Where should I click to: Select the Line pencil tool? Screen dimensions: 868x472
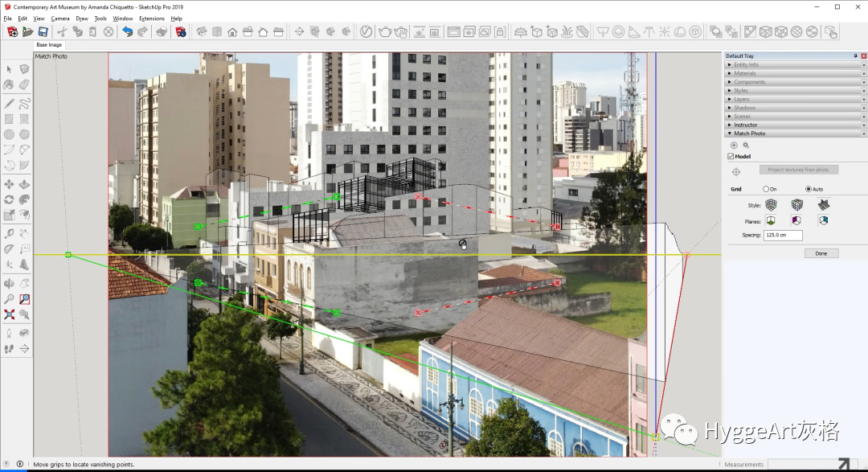tap(9, 104)
